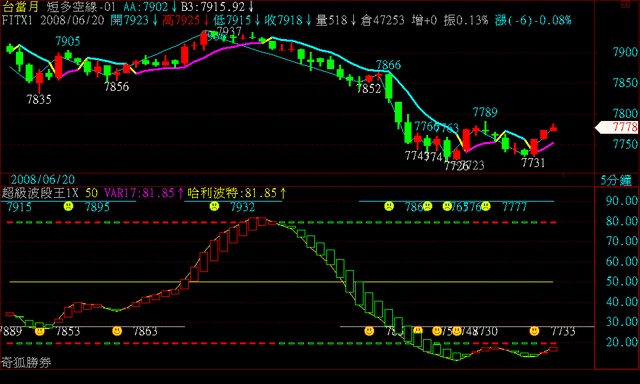640x384 pixels.
Task: Click the 7731 low price label
Action: pos(533,163)
